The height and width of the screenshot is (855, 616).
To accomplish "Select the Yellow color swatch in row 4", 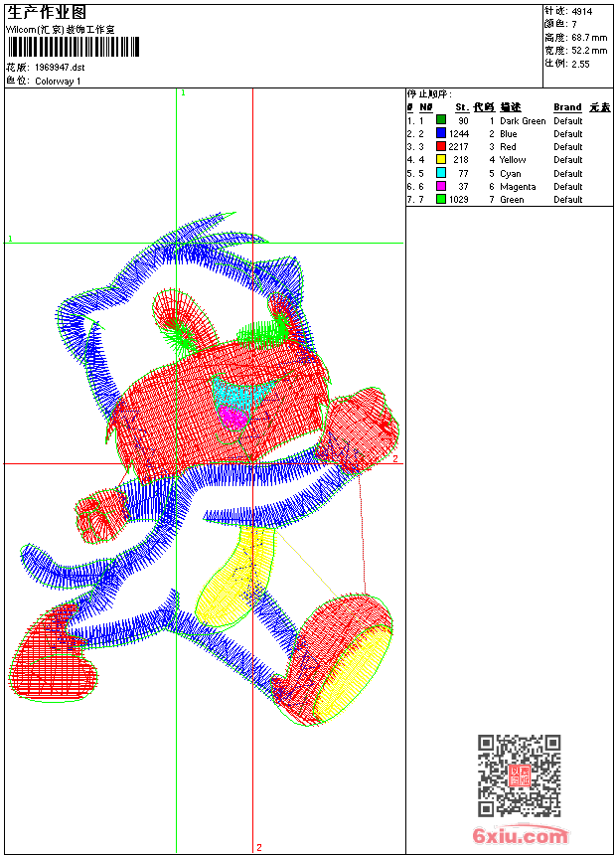I will coord(441,159).
